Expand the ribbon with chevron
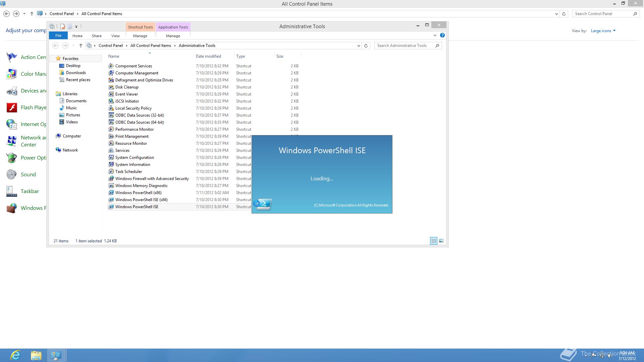Image resolution: width=644 pixels, height=362 pixels. 435,35
